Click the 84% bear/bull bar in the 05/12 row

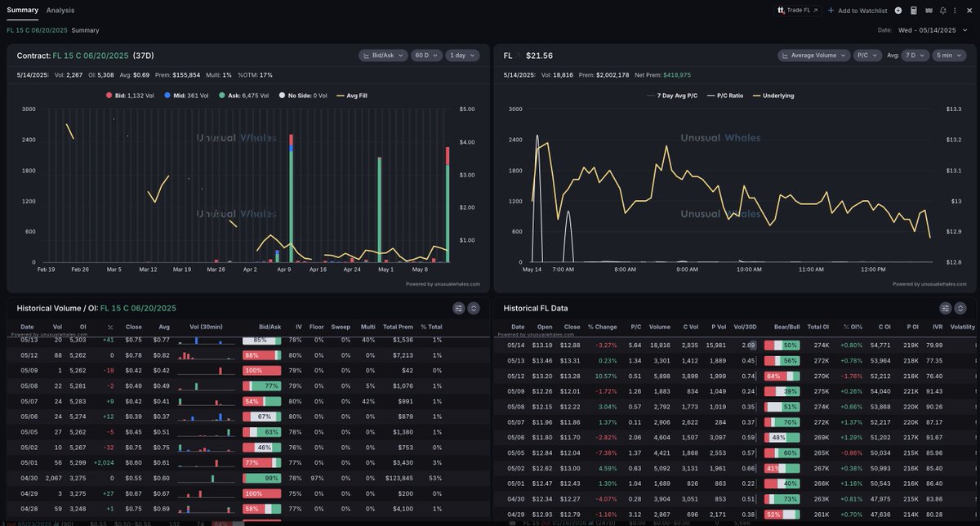click(x=782, y=376)
